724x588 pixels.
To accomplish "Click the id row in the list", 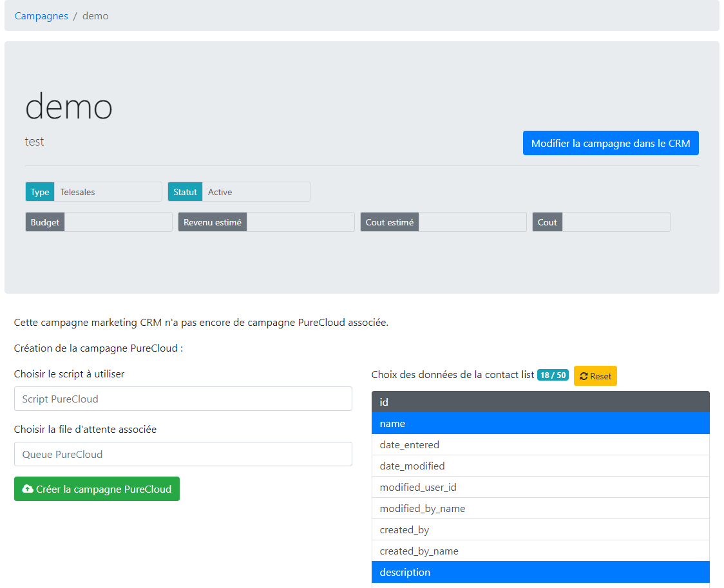I will (540, 403).
